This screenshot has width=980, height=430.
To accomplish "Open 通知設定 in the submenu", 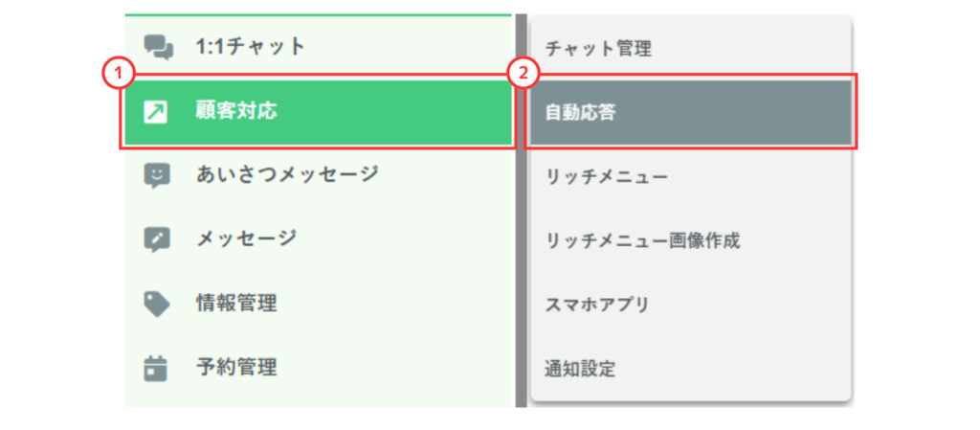I will [x=580, y=368].
